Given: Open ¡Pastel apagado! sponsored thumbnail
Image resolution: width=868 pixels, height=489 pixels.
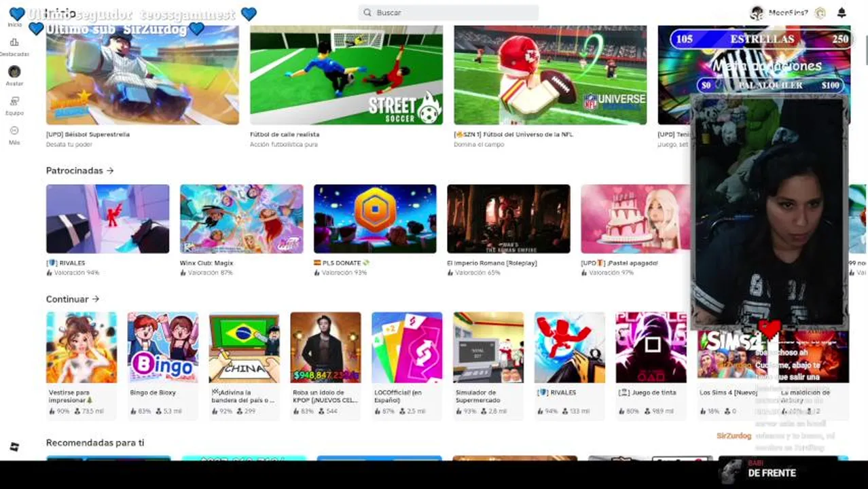Looking at the screenshot, I should (636, 219).
